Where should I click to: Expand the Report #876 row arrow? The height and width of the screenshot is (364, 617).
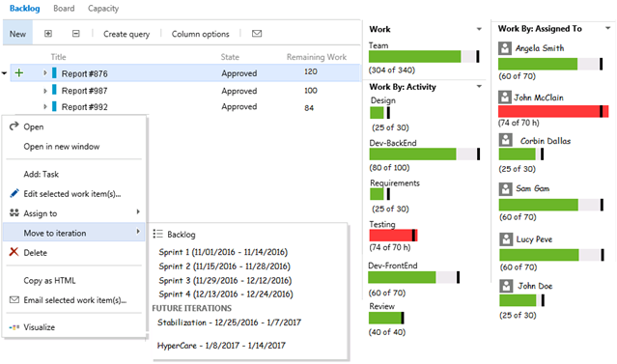(44, 72)
